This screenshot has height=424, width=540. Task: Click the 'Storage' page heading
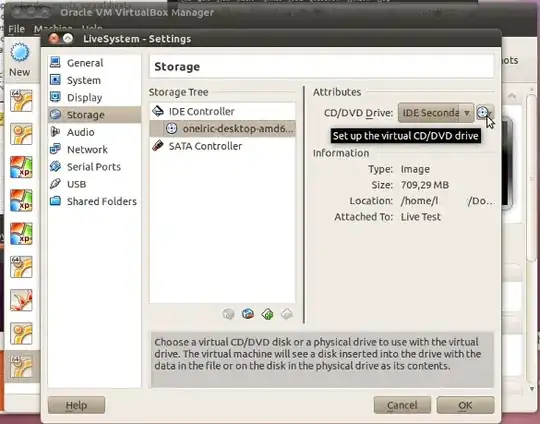pyautogui.click(x=177, y=66)
